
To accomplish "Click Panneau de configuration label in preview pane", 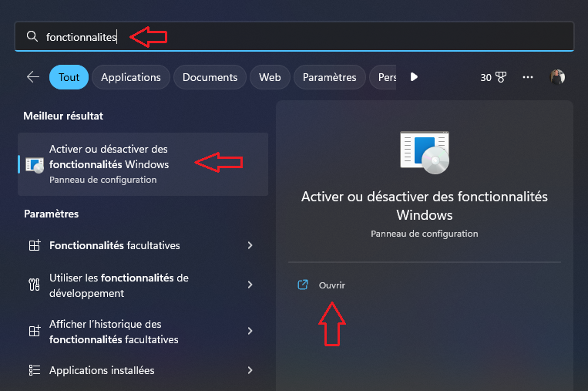I will [425, 234].
